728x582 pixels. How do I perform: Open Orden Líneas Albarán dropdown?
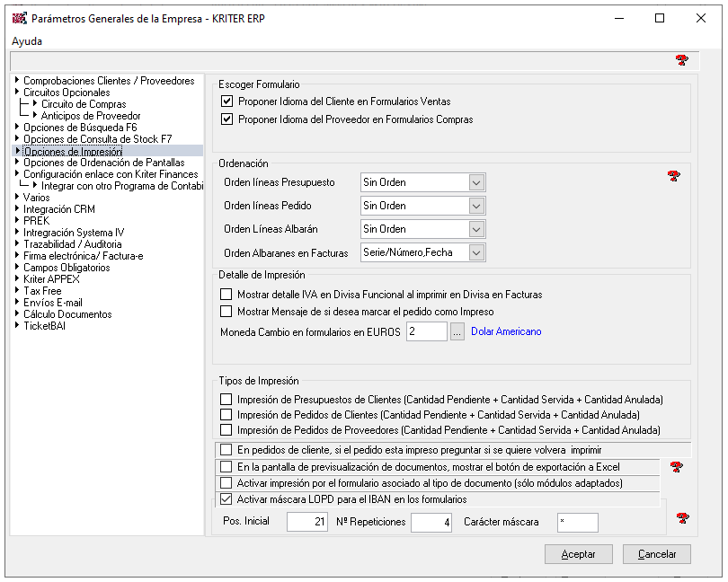(x=476, y=229)
